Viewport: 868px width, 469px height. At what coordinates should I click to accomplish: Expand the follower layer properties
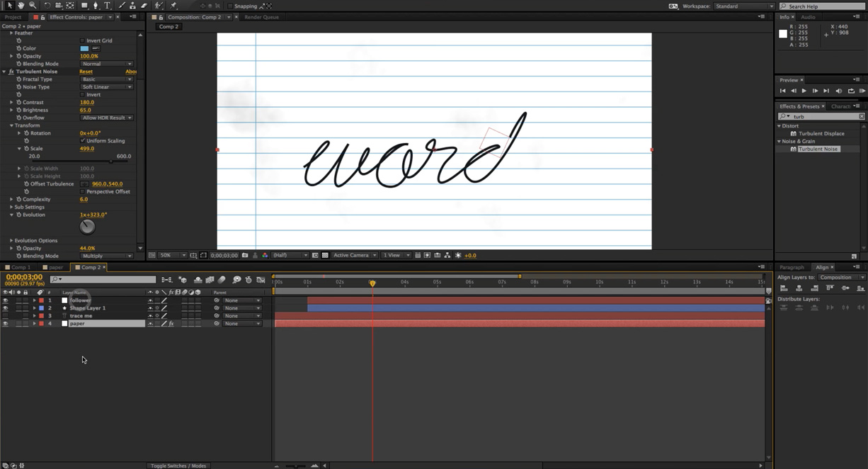coord(34,300)
